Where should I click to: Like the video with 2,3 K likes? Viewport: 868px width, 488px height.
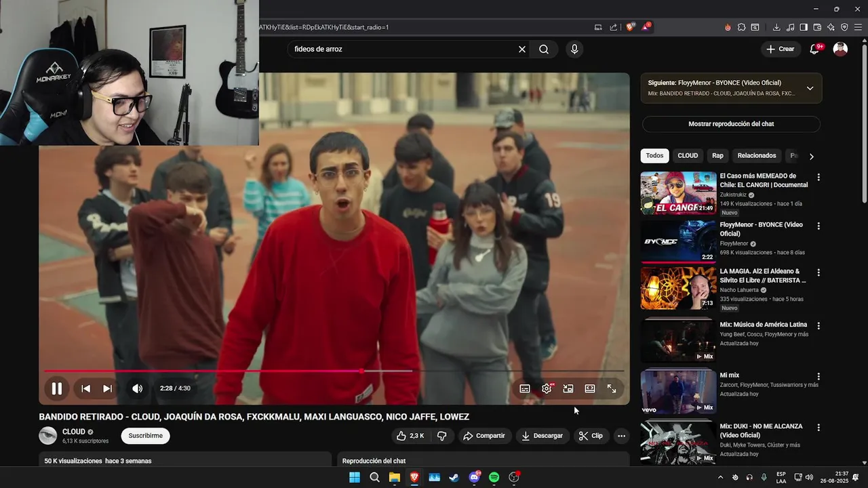410,436
